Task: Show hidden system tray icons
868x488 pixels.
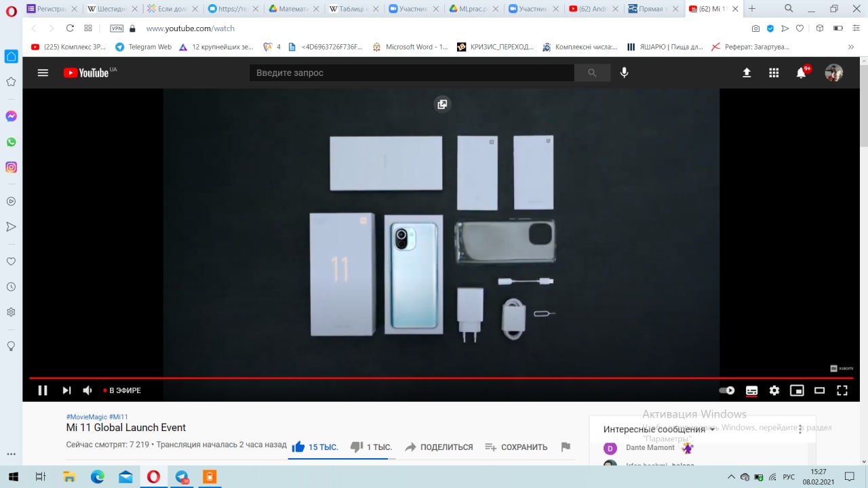Action: pyautogui.click(x=730, y=477)
